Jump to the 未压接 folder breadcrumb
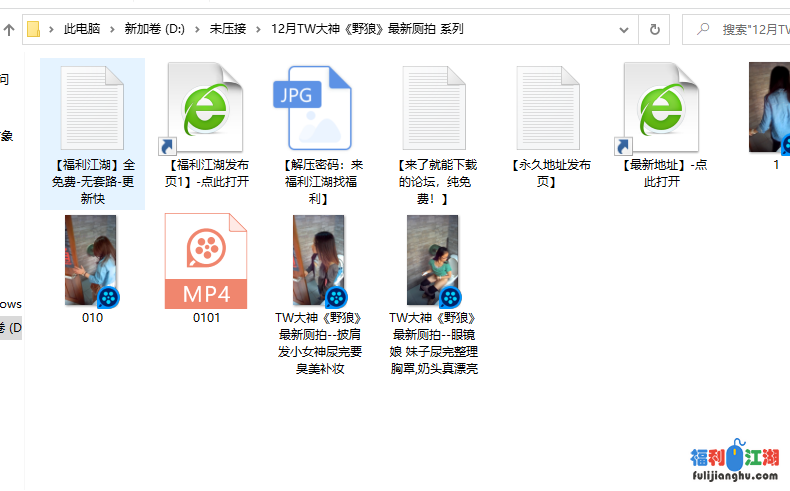Image resolution: width=790 pixels, height=491 pixels. [229, 29]
